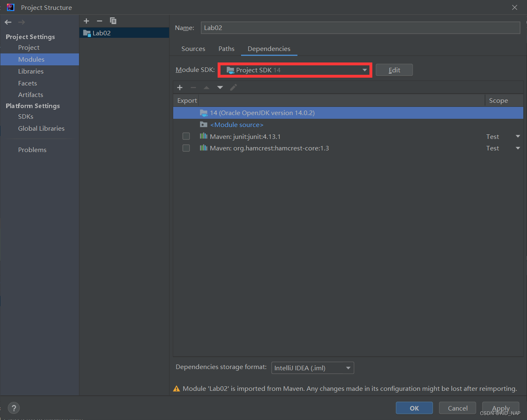Move the selected dependency up
Screen dimensions: 527x420
pos(207,88)
